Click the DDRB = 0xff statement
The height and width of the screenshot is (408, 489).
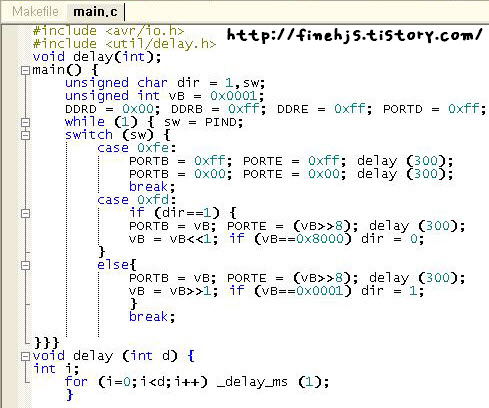click(x=219, y=109)
